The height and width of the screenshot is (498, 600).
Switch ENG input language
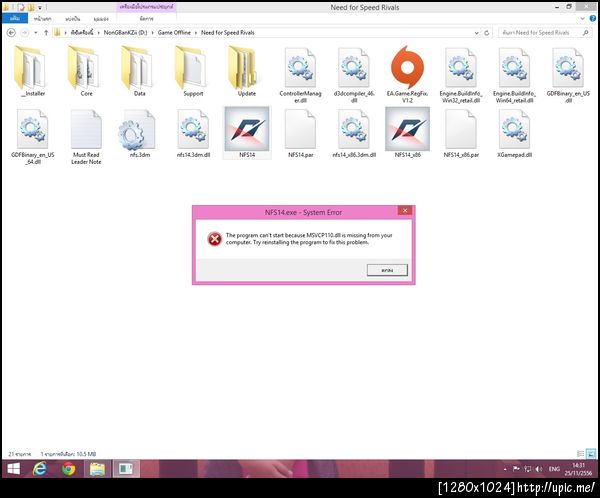coord(554,469)
